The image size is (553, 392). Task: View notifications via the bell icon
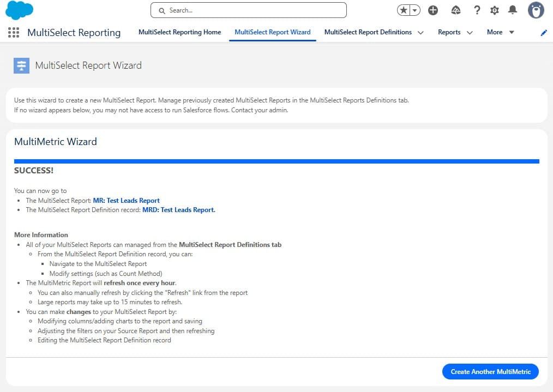(513, 10)
